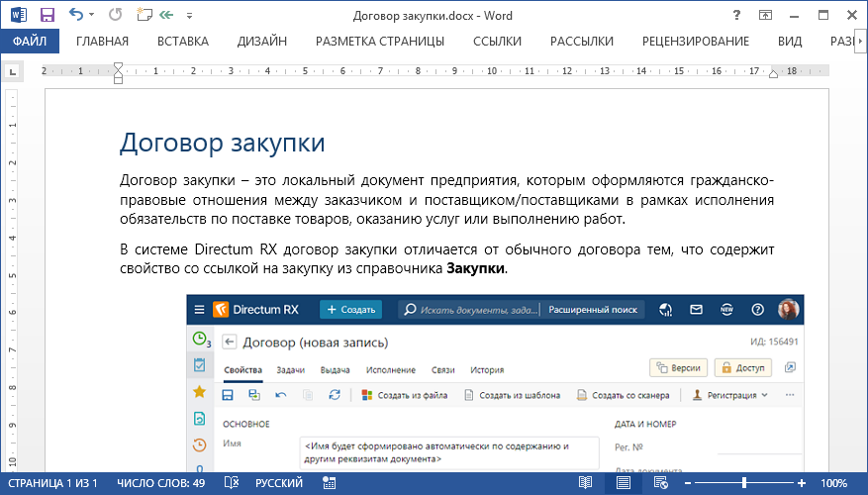The image size is (868, 495).
Task: Switch to Read Mode view
Action: [x=586, y=483]
